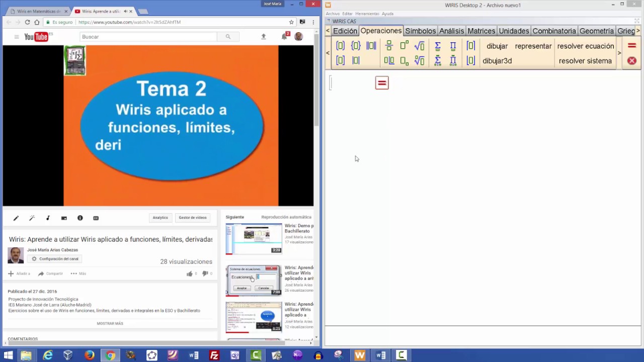644x362 pixels.
Task: Open the Más options menu
Action: point(78,274)
